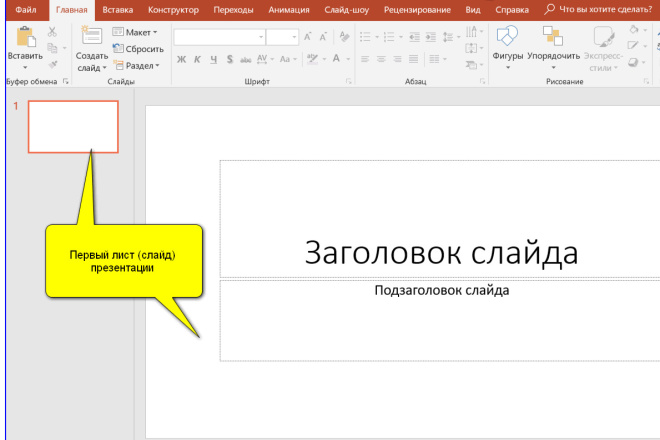
Task: Open the Макет layout dropdown
Action: 135,32
